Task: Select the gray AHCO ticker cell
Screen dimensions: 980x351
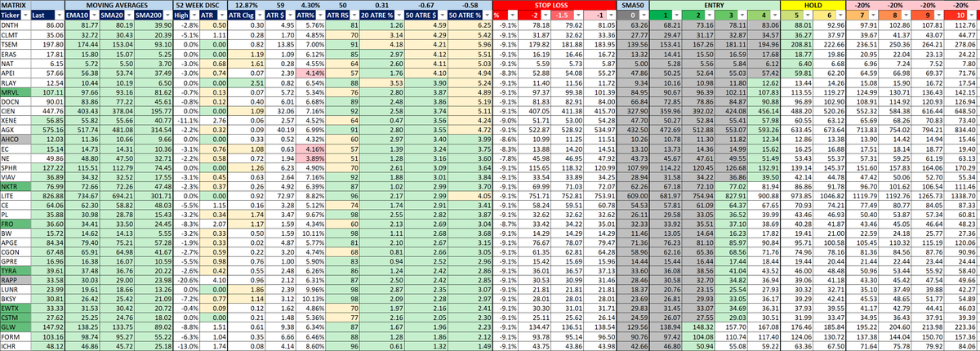Action: pyautogui.click(x=16, y=139)
